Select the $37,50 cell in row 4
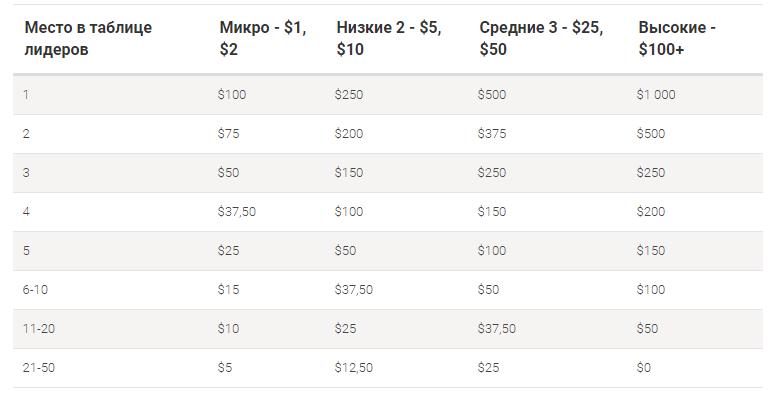This screenshot has height=396, width=771. click(x=237, y=212)
